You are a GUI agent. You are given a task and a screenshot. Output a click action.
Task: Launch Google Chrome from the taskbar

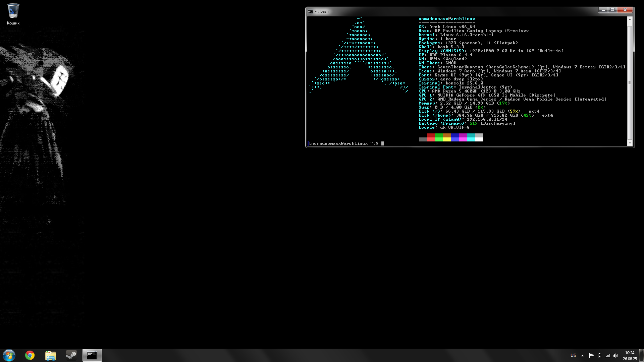click(30, 355)
